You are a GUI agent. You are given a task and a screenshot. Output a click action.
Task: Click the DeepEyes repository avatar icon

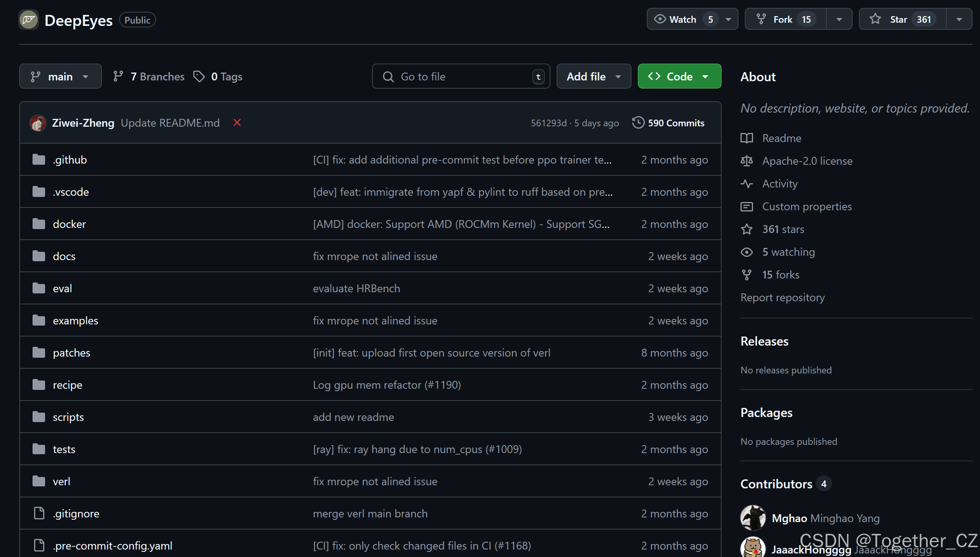point(29,20)
